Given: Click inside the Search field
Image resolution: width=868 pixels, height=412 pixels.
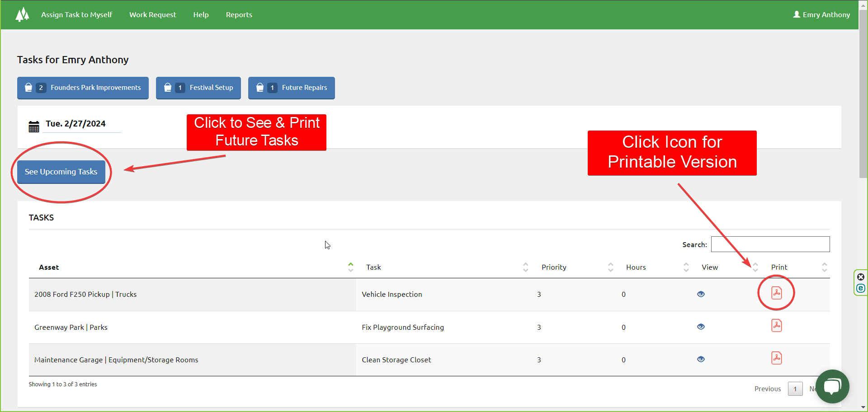Looking at the screenshot, I should (770, 244).
